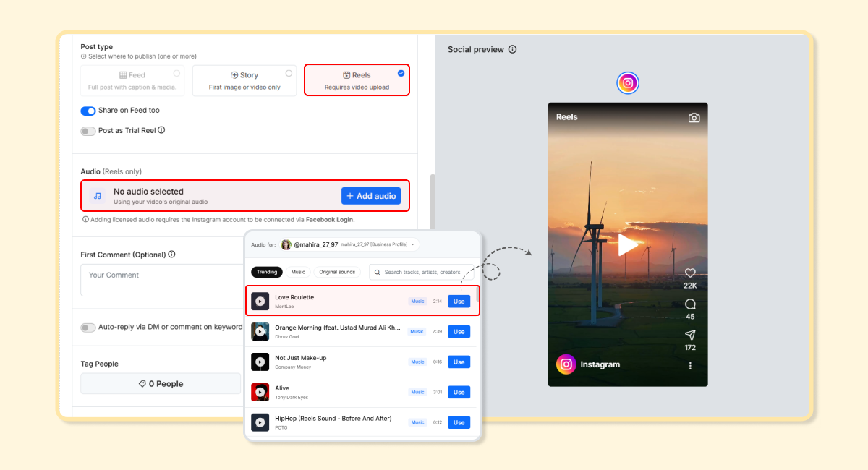Screen dimensions: 868x470
Task: Switch to the Trending audio tab
Action: click(x=267, y=272)
